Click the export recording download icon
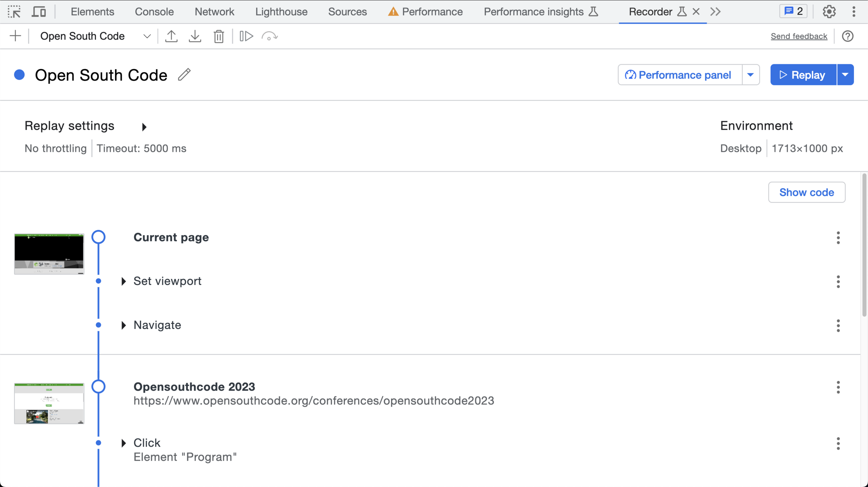 tap(195, 36)
